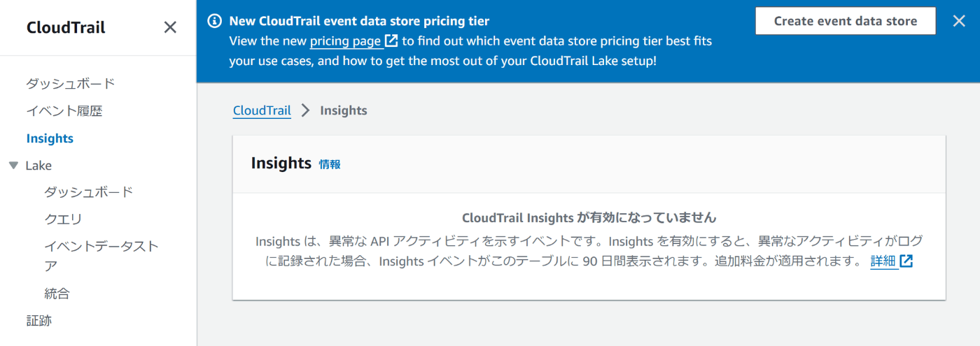Dismiss the blue pricing tier banner

pyautogui.click(x=959, y=21)
